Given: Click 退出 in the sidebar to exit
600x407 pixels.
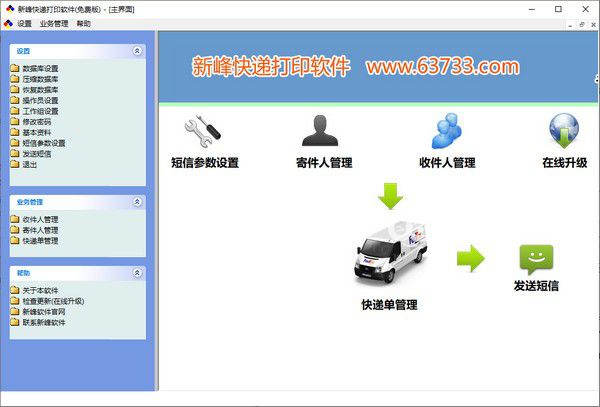Looking at the screenshot, I should click(29, 165).
